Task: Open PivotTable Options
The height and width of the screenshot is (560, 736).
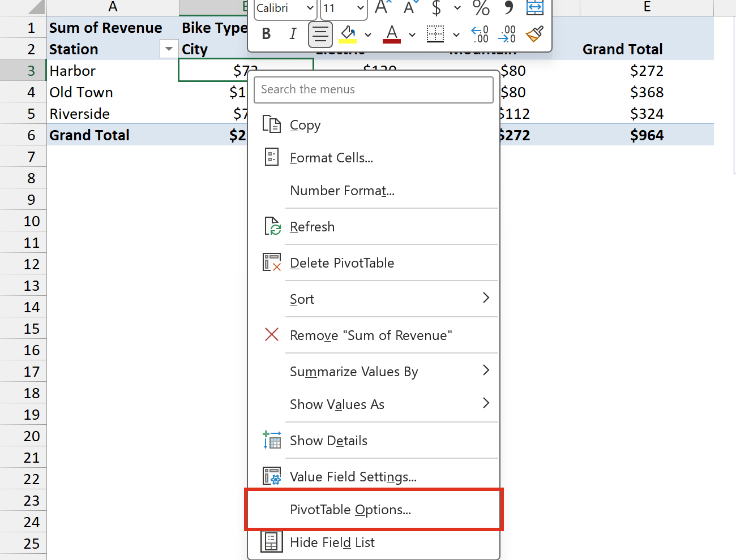Action: [374, 510]
